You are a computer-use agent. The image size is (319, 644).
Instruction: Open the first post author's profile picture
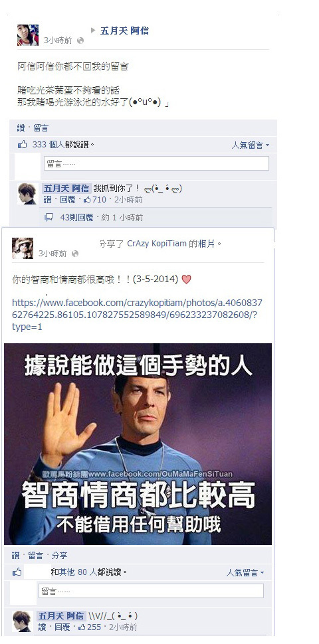[x=28, y=35]
